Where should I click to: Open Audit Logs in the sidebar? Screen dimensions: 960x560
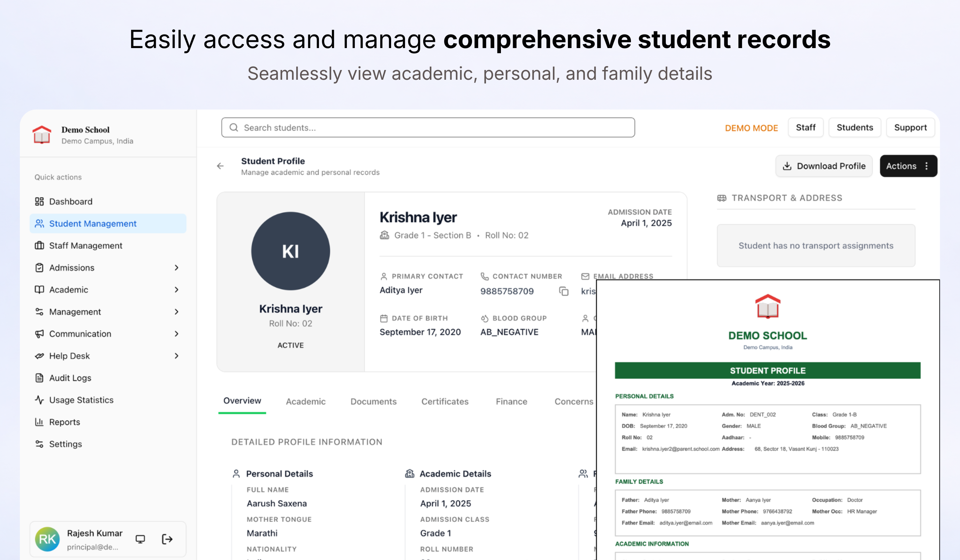point(71,378)
